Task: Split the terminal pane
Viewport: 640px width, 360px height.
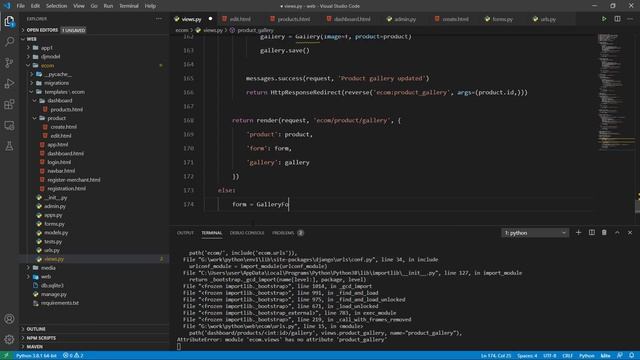Action: point(591,233)
